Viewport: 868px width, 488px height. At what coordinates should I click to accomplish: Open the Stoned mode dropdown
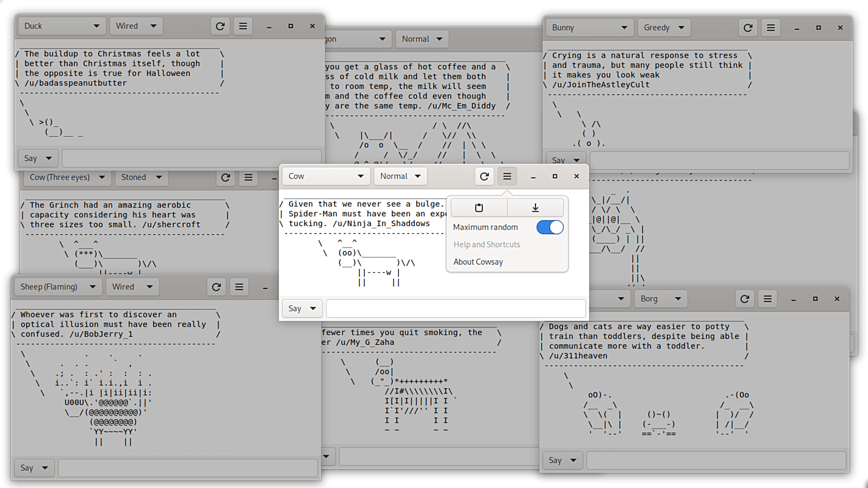pos(141,177)
